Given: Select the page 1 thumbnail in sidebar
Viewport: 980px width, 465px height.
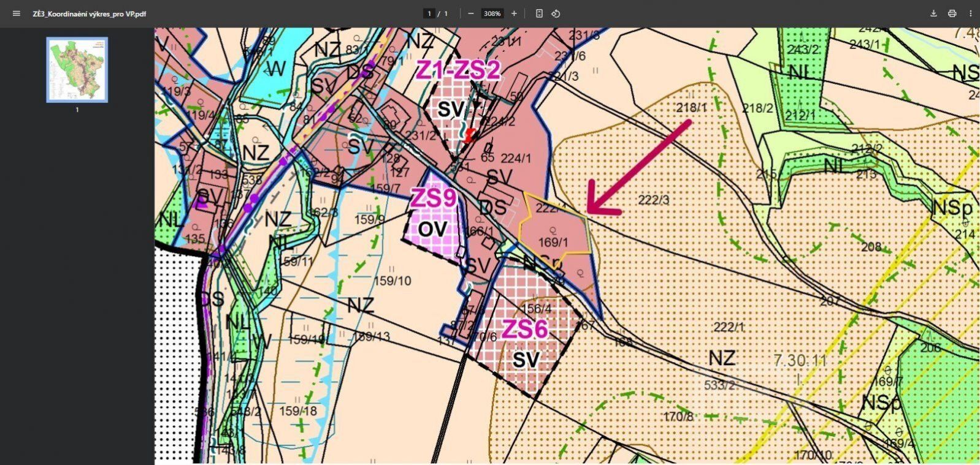Looking at the screenshot, I should pos(77,70).
